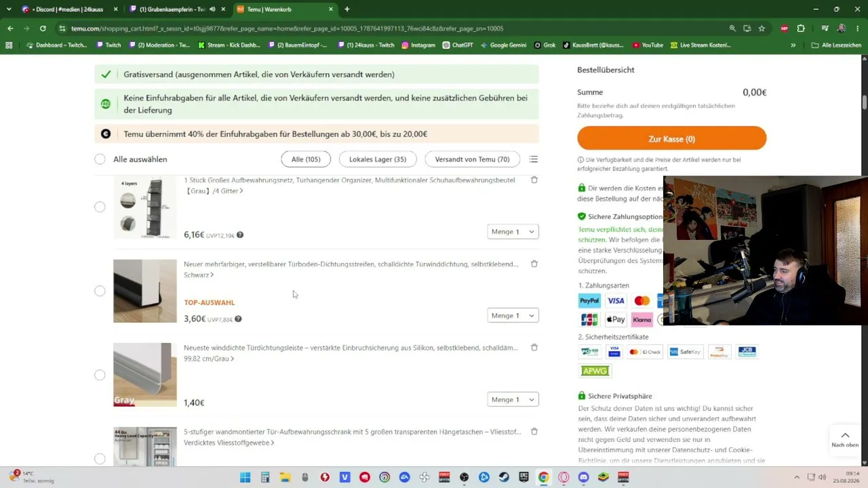868x488 pixels.
Task: Reload the page with the refresh icon
Action: coord(43,28)
